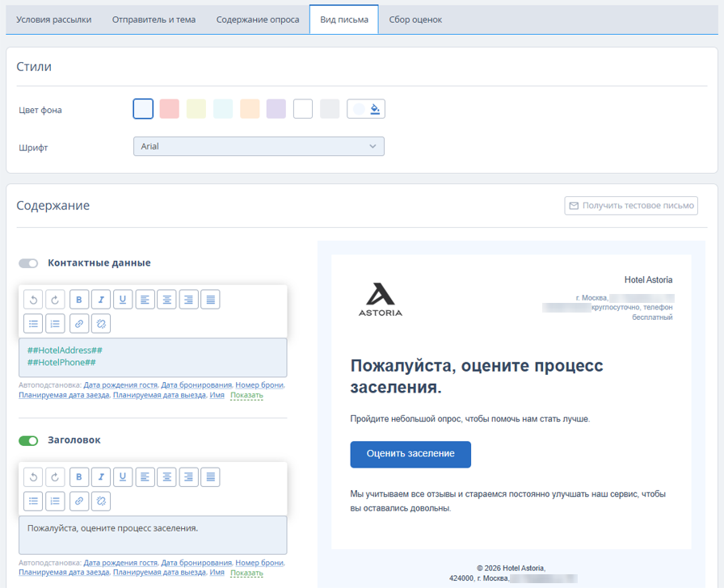
Task: Click Bold in the Контактные данные editor
Action: (x=79, y=300)
